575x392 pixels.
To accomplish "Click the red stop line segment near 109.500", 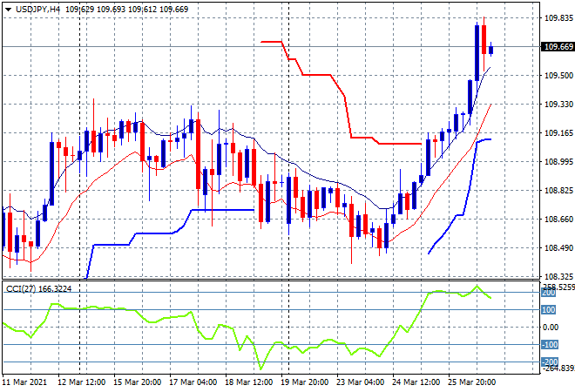I will (x=316, y=75).
